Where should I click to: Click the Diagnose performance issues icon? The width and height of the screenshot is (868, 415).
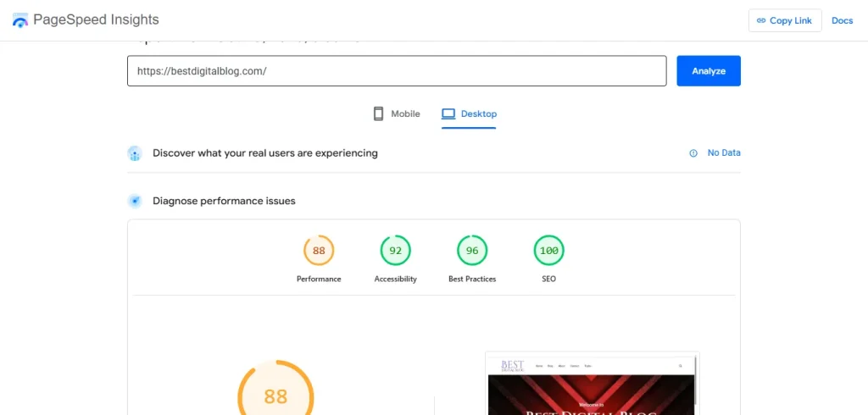135,201
